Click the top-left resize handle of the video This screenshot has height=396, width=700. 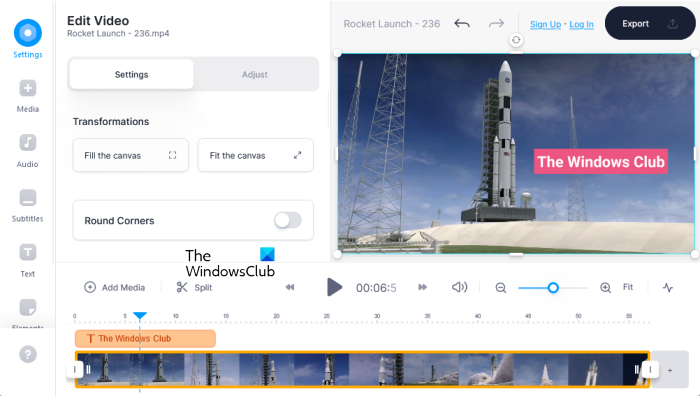337,54
